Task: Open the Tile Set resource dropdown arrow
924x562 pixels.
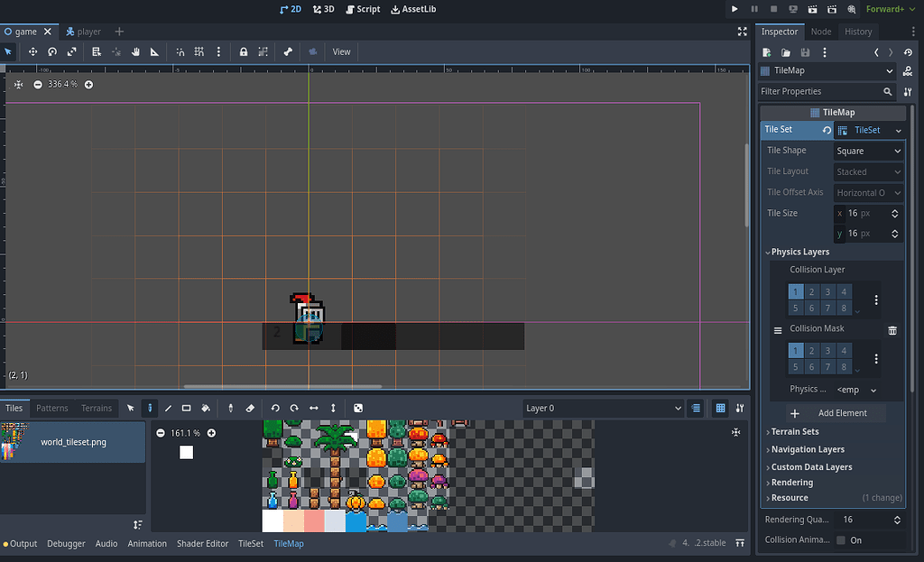Action: 898,131
